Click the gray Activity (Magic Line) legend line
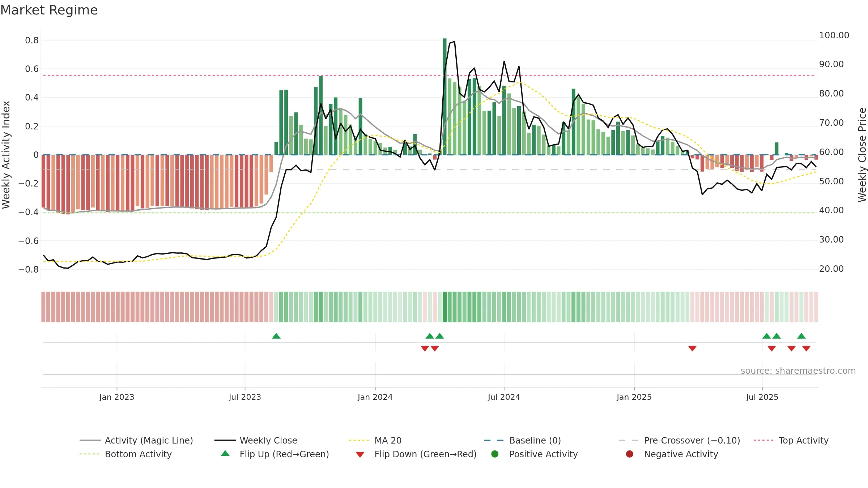The height and width of the screenshot is (488, 868). point(90,440)
